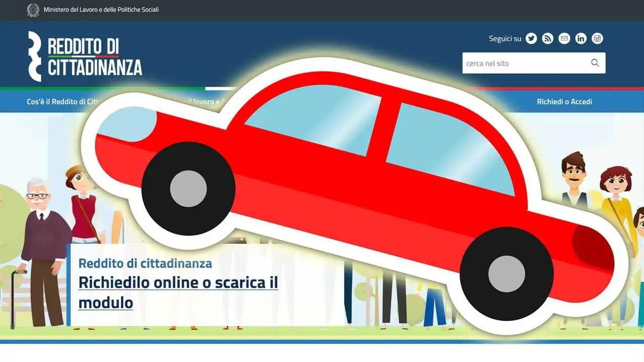Image resolution: width=644 pixels, height=362 pixels.
Task: Click the 'Seguici su' label
Action: coord(505,38)
